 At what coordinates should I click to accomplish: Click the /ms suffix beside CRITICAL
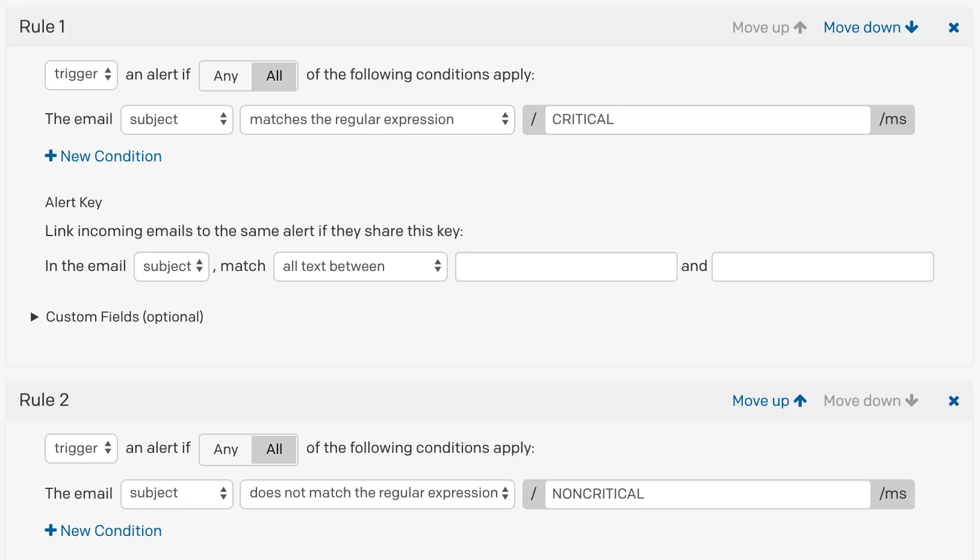[893, 120]
